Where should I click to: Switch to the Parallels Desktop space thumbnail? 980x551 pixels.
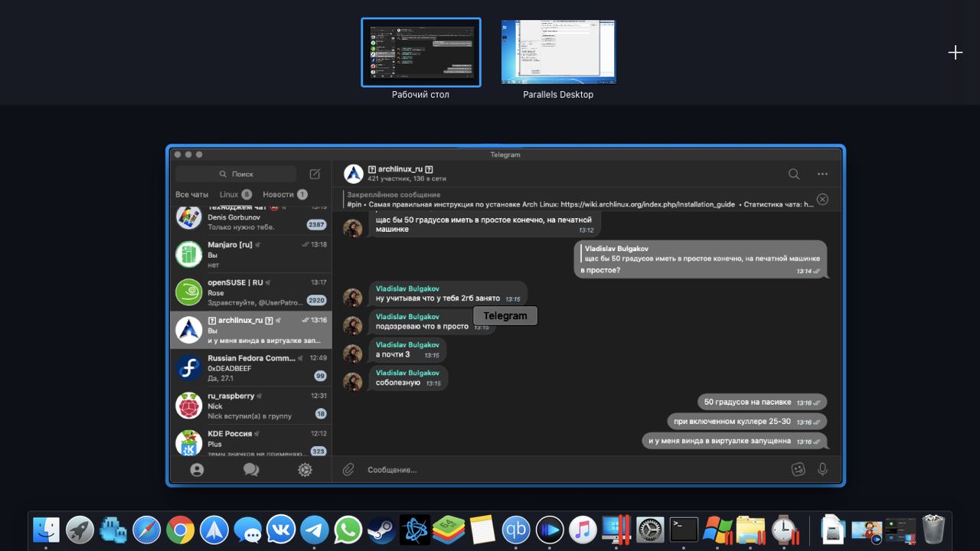click(x=558, y=52)
